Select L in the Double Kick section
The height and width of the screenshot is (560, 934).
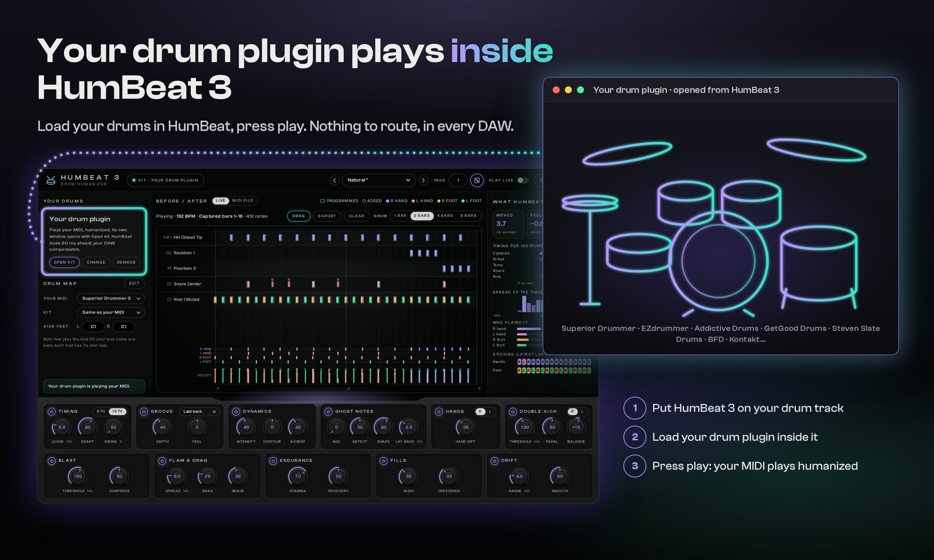pos(582,411)
